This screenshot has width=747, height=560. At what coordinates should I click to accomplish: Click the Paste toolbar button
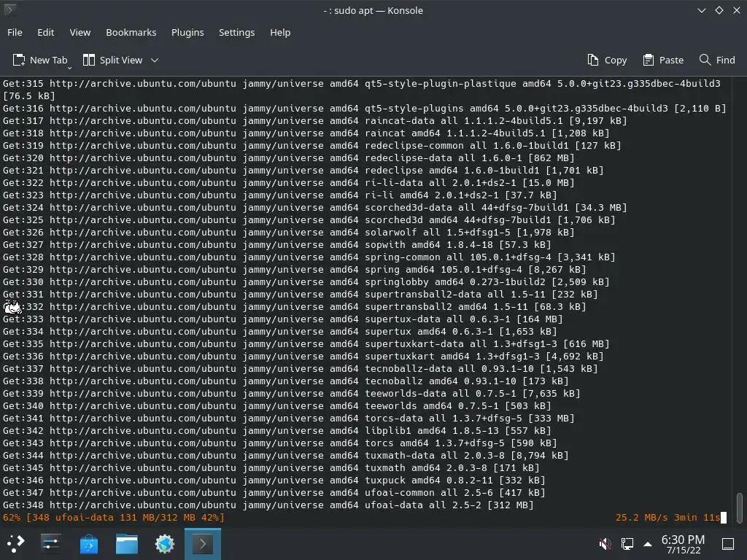[x=663, y=60]
